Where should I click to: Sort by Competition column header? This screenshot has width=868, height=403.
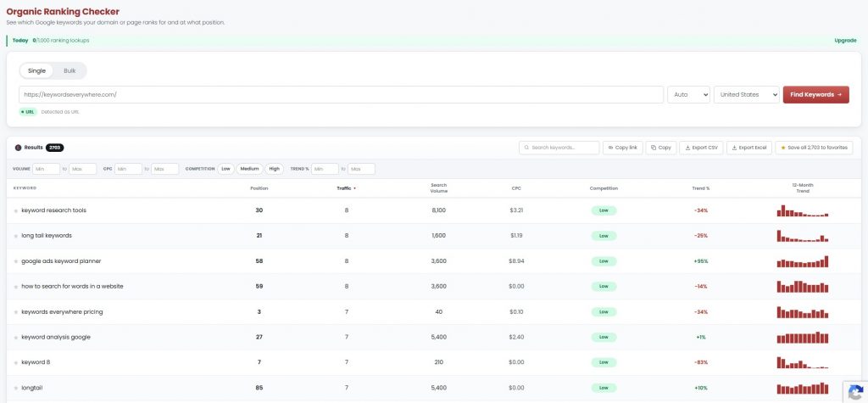[x=604, y=188]
